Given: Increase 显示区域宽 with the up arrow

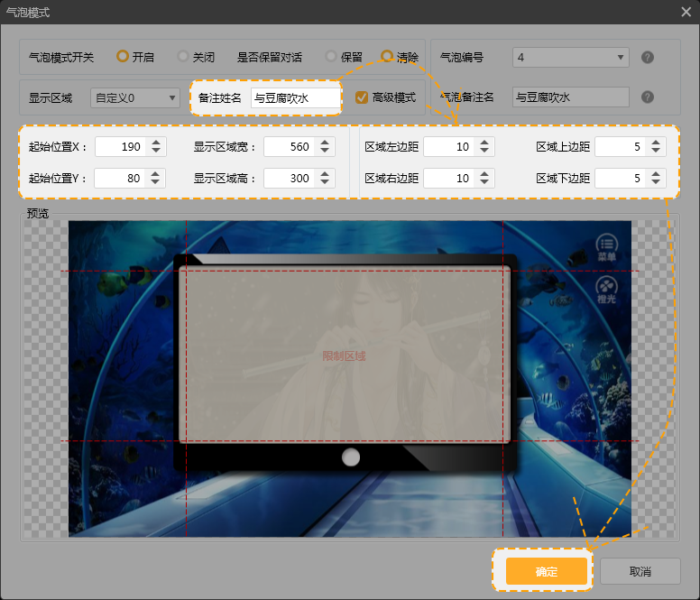Looking at the screenshot, I should pos(326,142).
